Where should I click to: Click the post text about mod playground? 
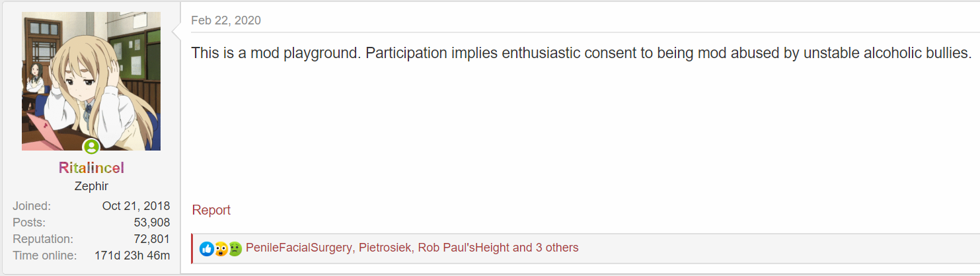(x=581, y=53)
